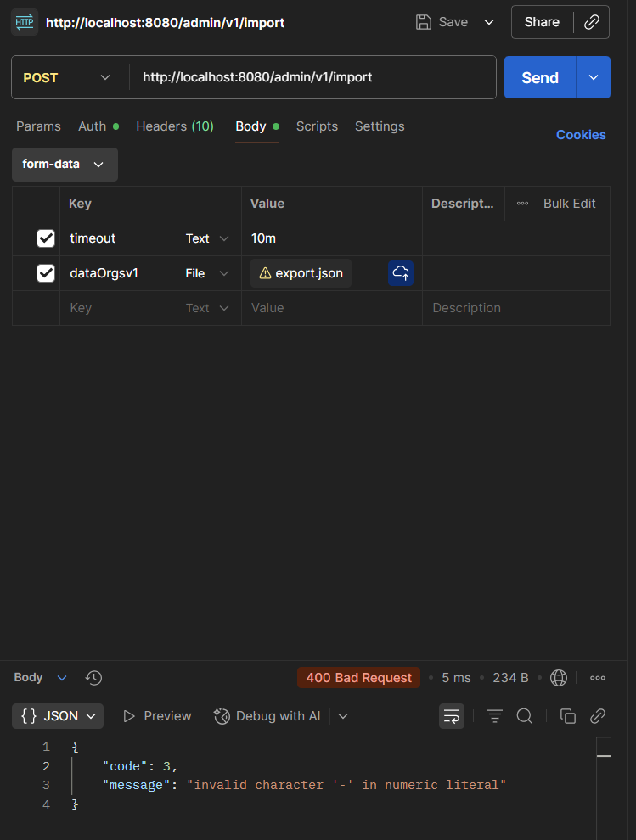
Task: Expand the form-data body type dropdown
Action: coord(65,165)
